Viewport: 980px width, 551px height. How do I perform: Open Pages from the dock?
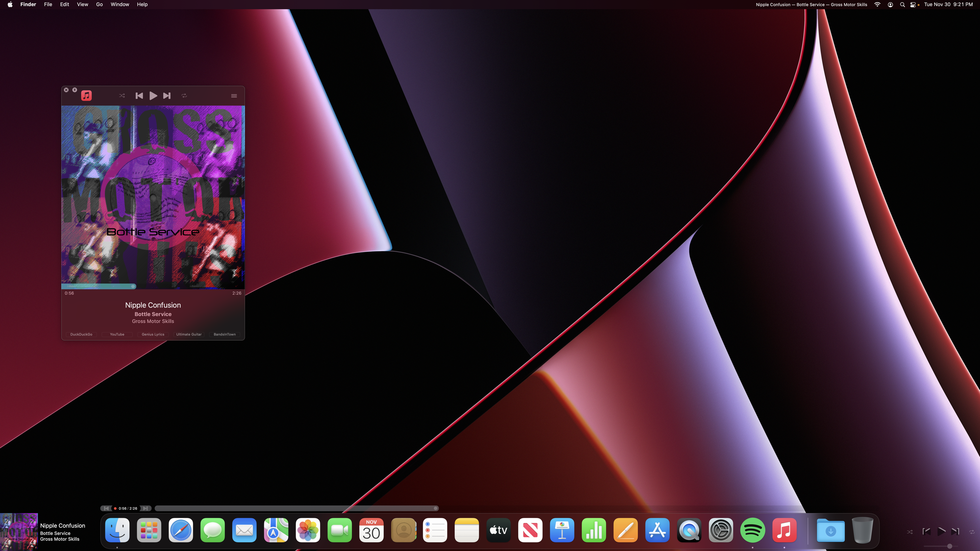(x=625, y=530)
